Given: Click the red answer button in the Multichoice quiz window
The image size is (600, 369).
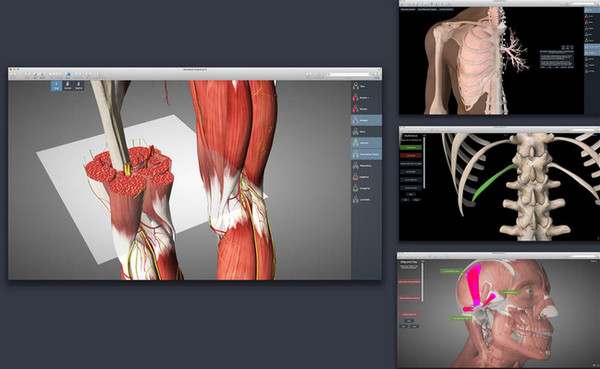Looking at the screenshot, I should coord(411,155).
